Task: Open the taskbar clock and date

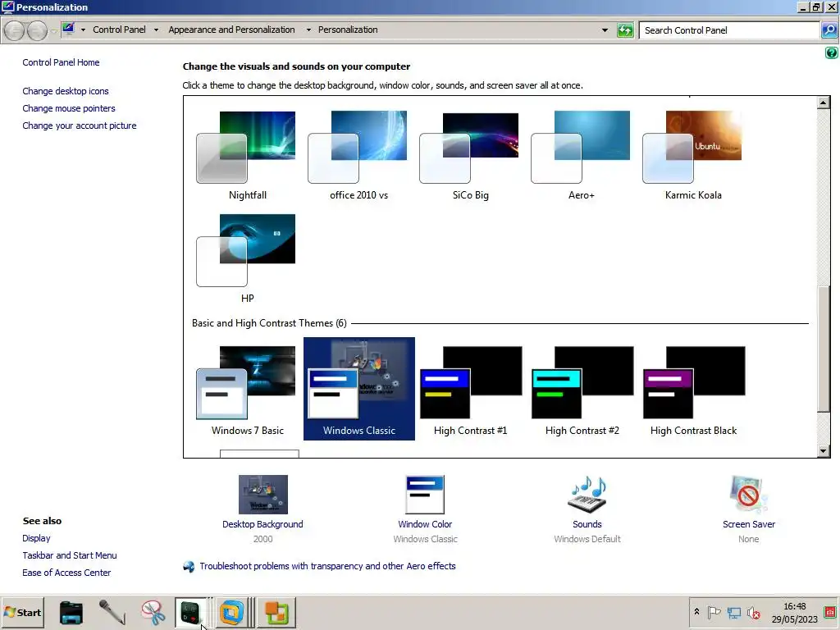Action: click(794, 612)
